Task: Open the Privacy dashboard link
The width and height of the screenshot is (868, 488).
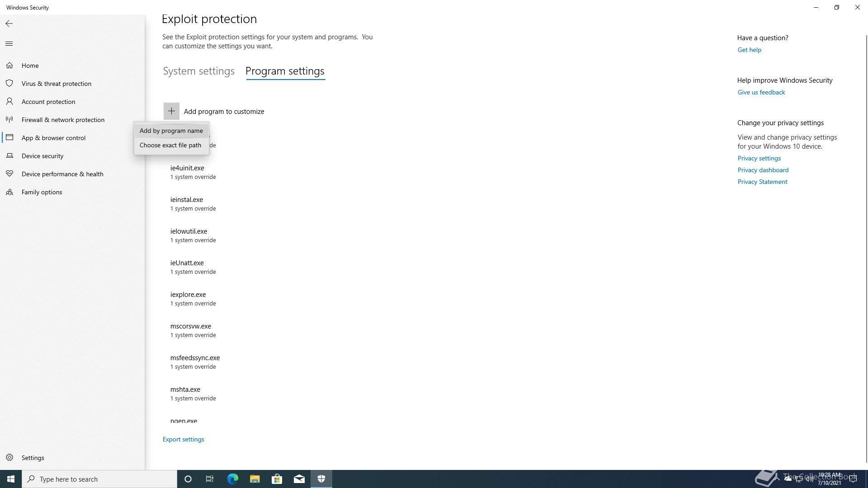Action: pyautogui.click(x=763, y=170)
